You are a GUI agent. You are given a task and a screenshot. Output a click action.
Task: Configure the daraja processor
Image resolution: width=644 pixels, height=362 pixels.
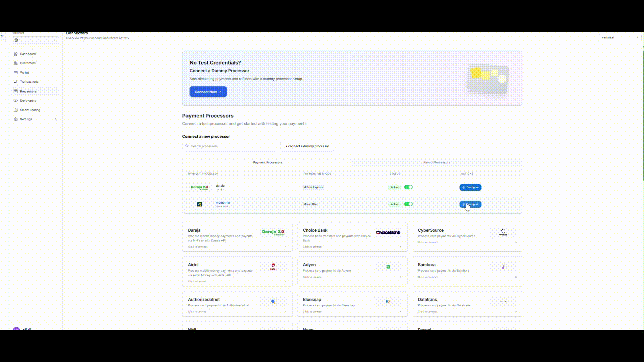[470, 187]
